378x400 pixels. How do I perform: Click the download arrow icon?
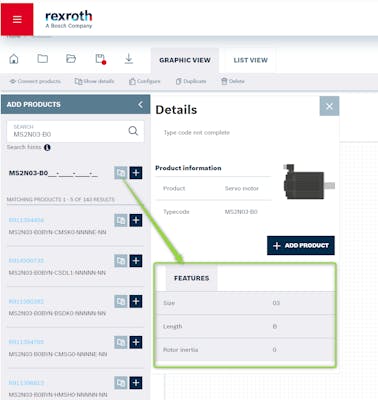point(129,59)
